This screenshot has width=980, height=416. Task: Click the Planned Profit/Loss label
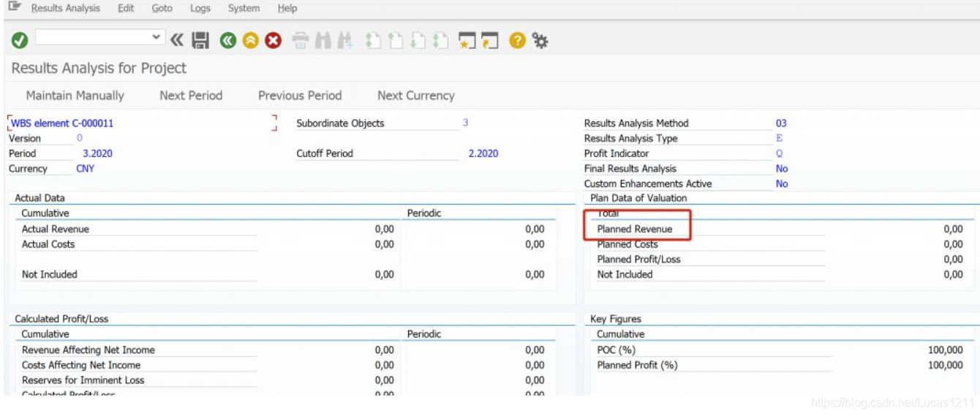click(x=639, y=259)
